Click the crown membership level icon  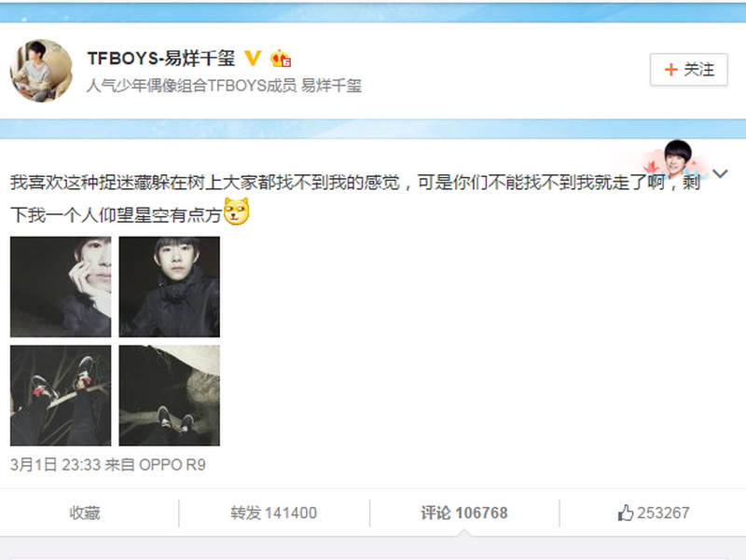click(x=281, y=59)
